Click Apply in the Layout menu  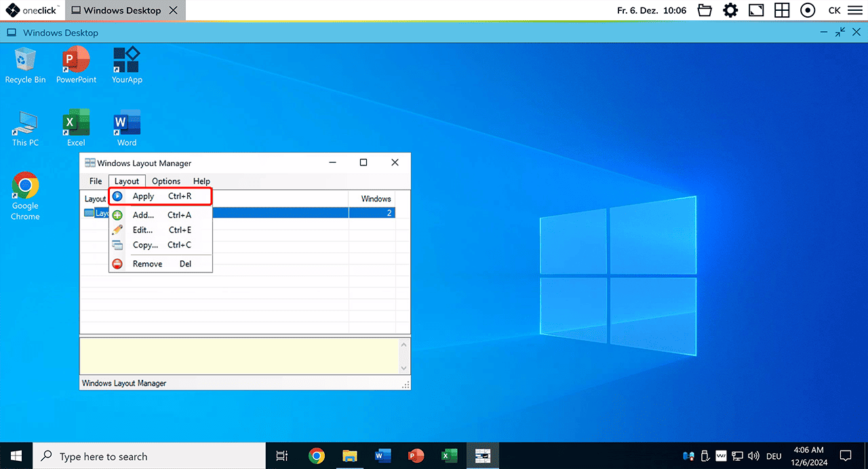click(x=143, y=197)
